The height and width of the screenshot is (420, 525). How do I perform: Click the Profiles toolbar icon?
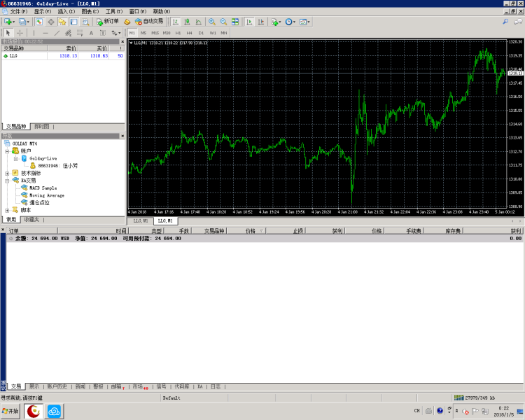[22, 22]
